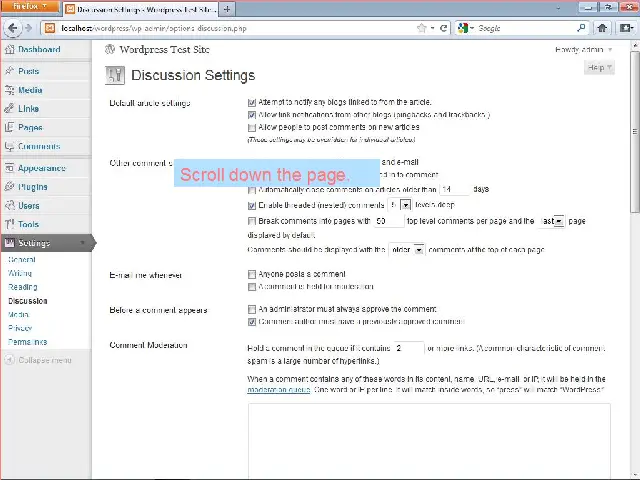Click the bookmarks toolbar icon at far right
The image size is (640, 480).
point(626,28)
